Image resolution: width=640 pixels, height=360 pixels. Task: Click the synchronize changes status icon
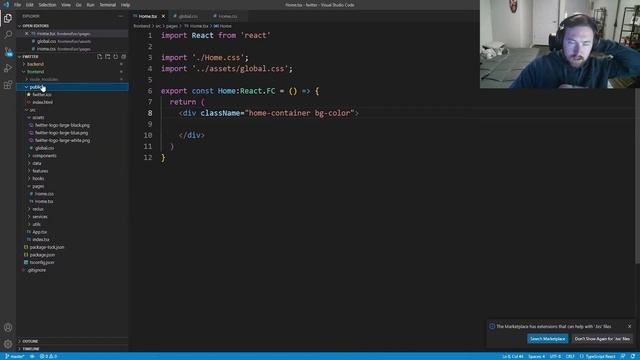(32, 356)
